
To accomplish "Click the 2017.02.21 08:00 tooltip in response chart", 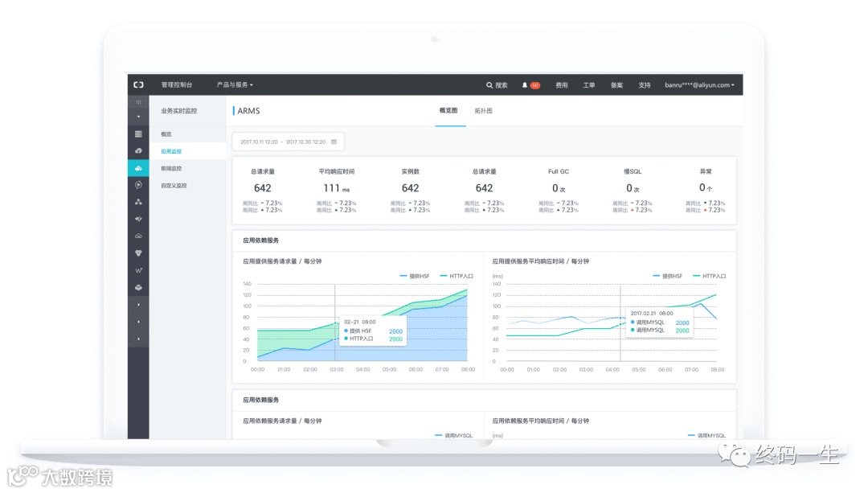I will coord(659,322).
